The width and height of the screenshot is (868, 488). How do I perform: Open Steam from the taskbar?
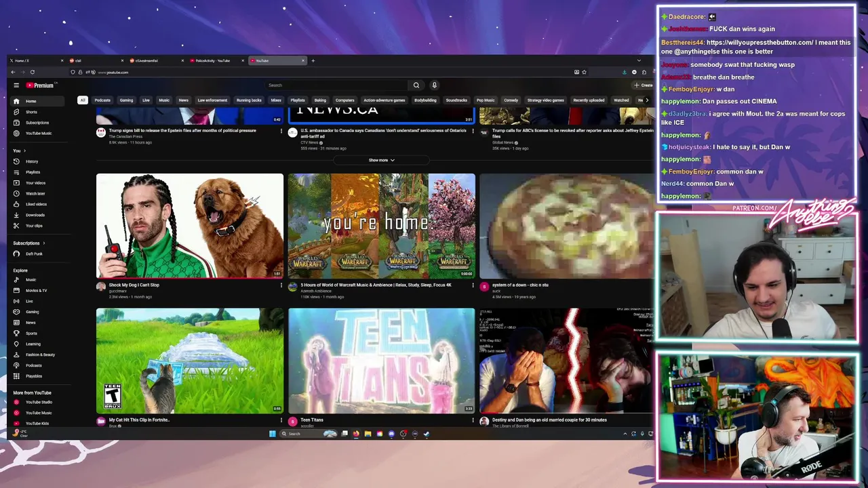(x=427, y=434)
